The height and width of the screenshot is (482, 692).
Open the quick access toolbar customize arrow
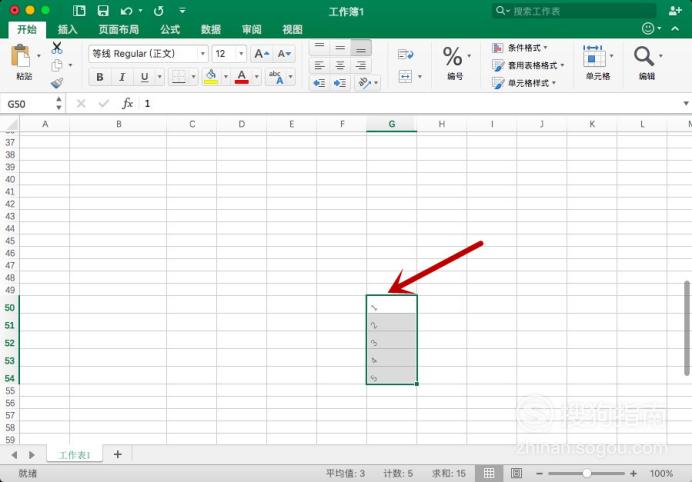click(183, 11)
